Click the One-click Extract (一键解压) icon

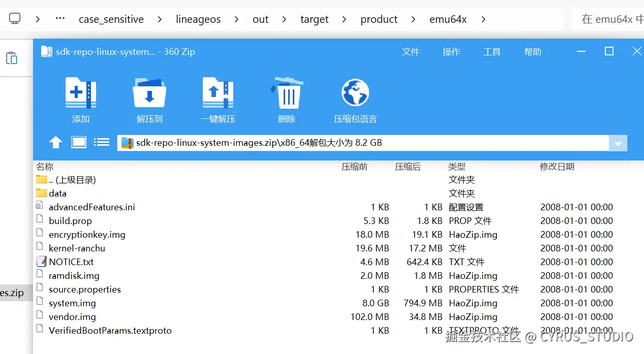(218, 92)
